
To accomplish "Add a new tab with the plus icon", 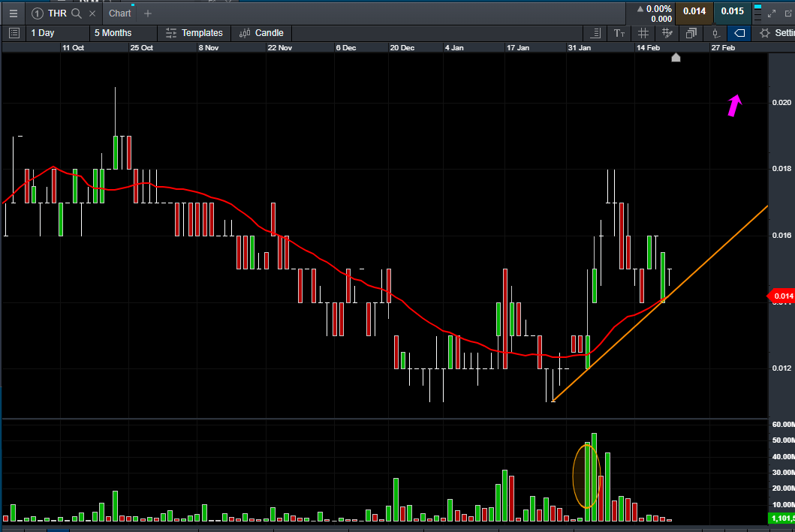I will pos(148,14).
